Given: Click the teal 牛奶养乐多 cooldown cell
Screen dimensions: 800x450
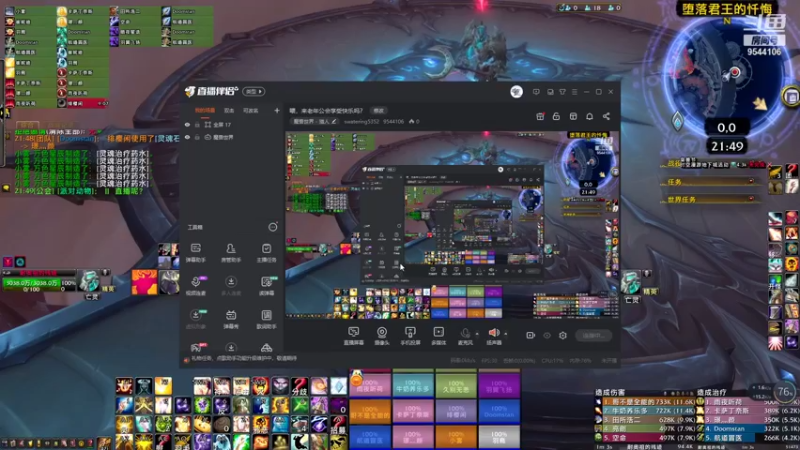Looking at the screenshot, I should pos(413,385).
